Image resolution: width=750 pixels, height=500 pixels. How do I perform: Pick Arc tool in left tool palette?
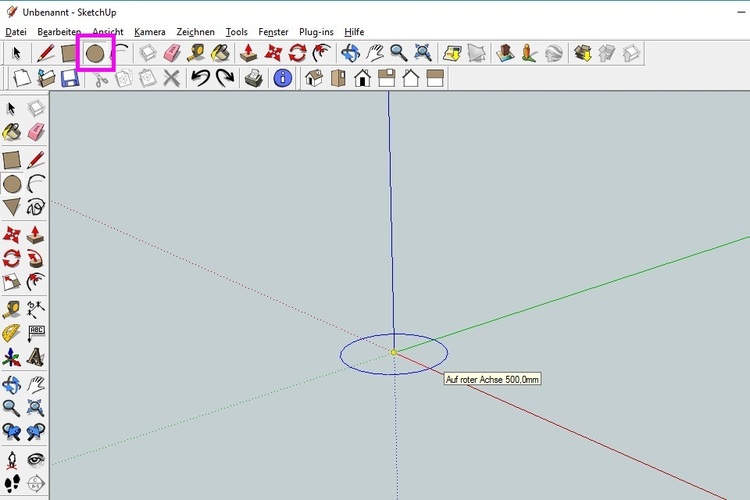pos(36,184)
